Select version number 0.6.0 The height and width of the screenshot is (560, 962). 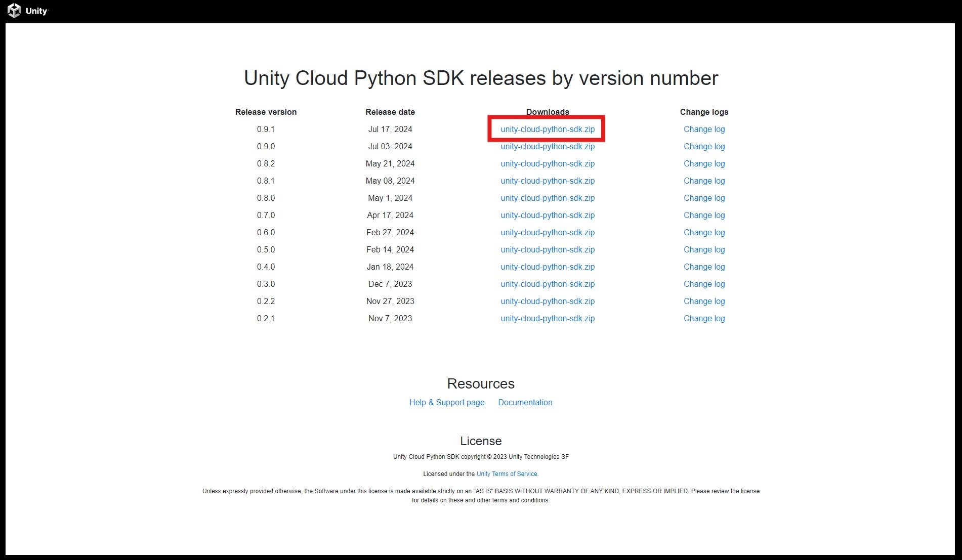coord(266,232)
